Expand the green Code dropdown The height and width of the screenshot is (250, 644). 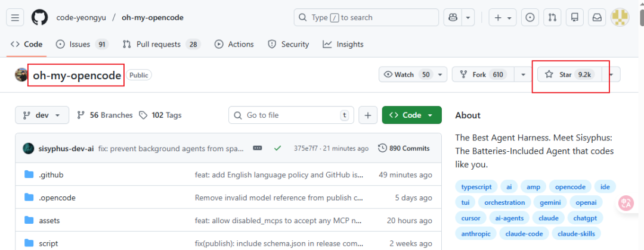click(x=411, y=115)
